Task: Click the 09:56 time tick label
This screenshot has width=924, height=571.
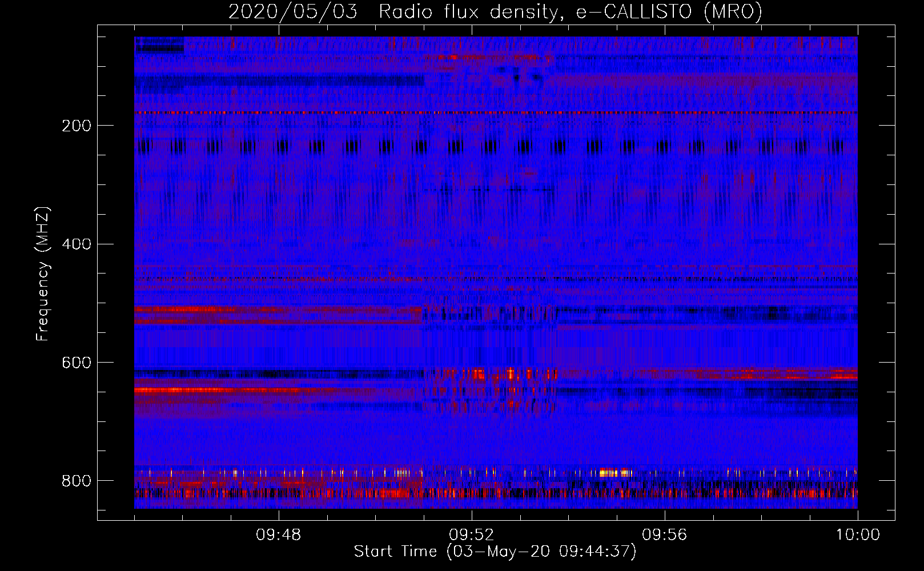Action: (x=665, y=535)
